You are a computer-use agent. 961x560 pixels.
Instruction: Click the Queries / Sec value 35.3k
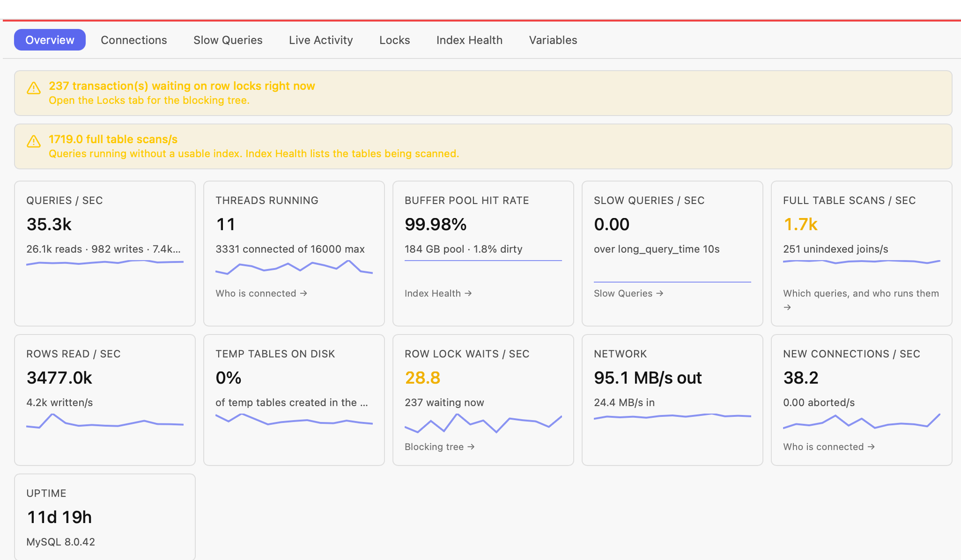tap(49, 224)
